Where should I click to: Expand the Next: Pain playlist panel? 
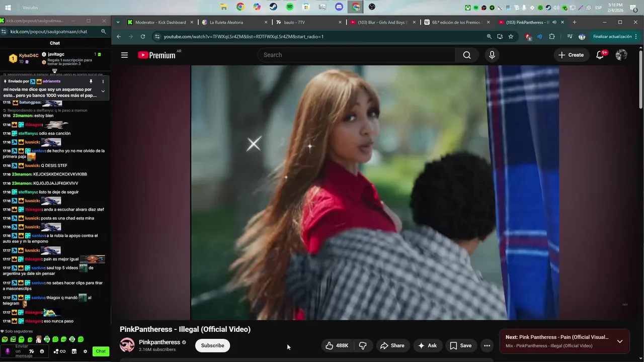pyautogui.click(x=620, y=341)
